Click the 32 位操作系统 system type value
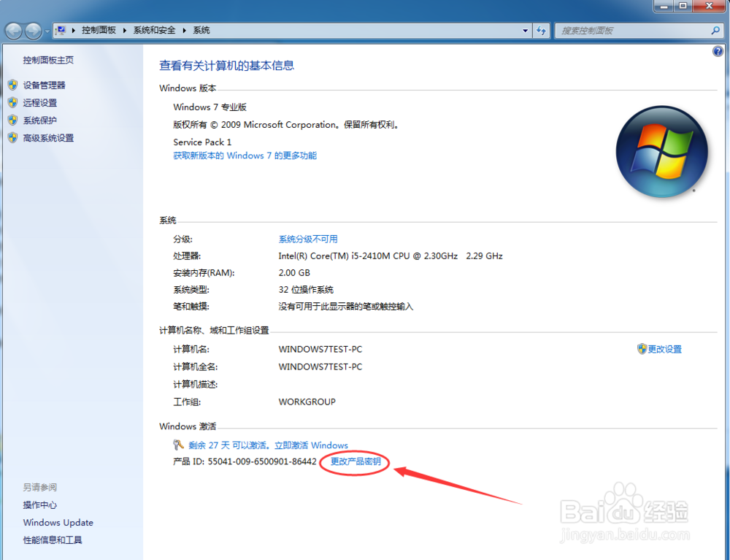 pos(306,290)
